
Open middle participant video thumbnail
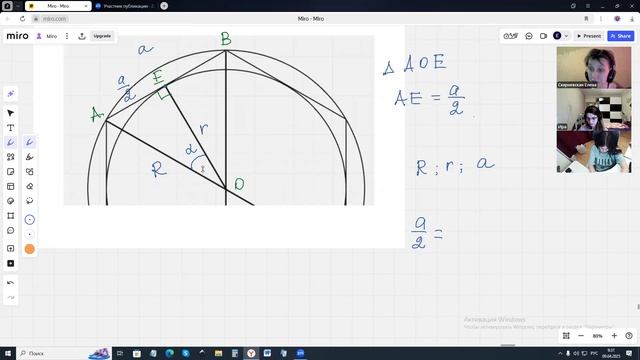click(x=594, y=109)
